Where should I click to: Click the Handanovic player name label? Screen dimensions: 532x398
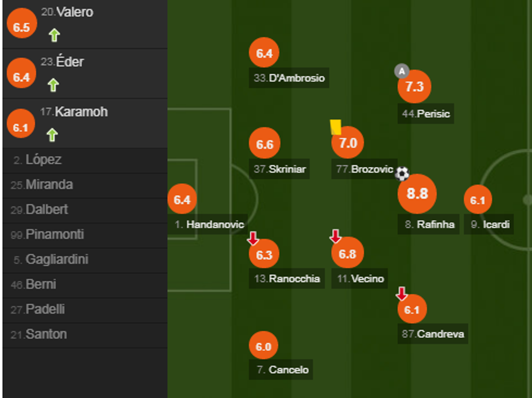coord(215,224)
